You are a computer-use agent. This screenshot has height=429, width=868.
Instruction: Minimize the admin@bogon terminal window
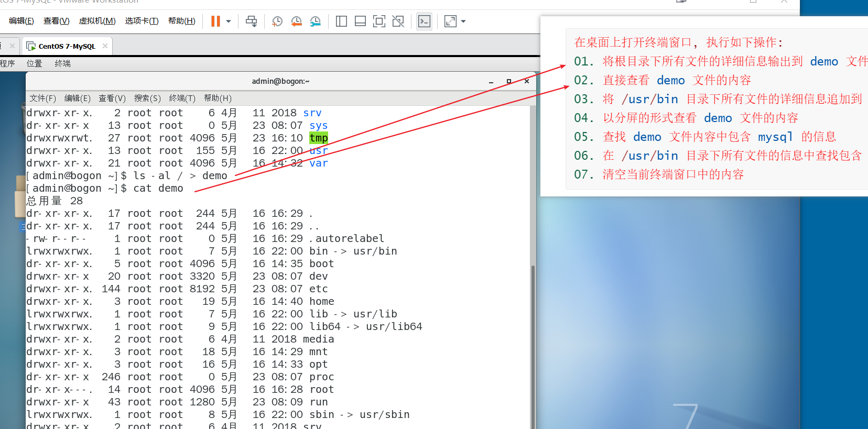[x=491, y=82]
